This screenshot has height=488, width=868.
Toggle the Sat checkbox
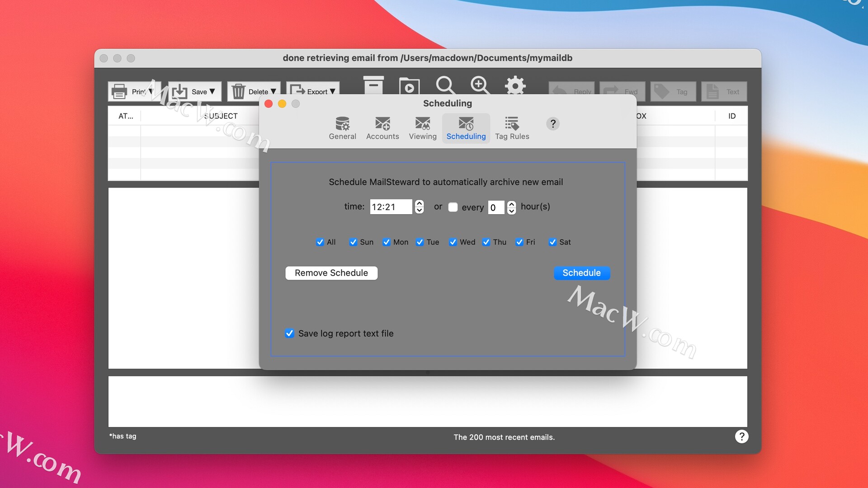tap(552, 242)
